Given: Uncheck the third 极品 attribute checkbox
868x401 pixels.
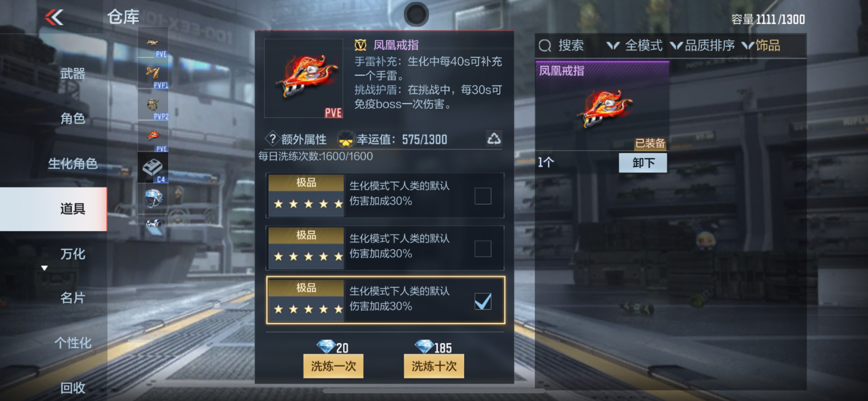Looking at the screenshot, I should pyautogui.click(x=482, y=301).
